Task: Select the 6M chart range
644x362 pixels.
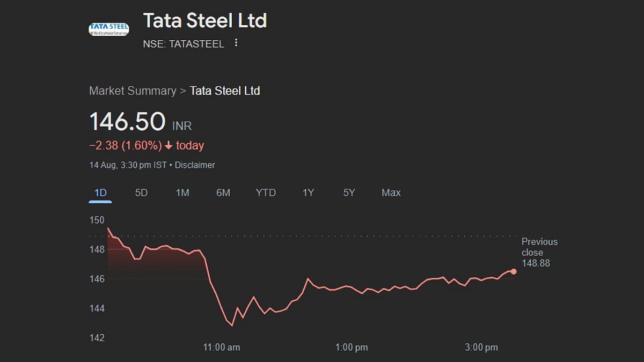Action: [x=223, y=193]
